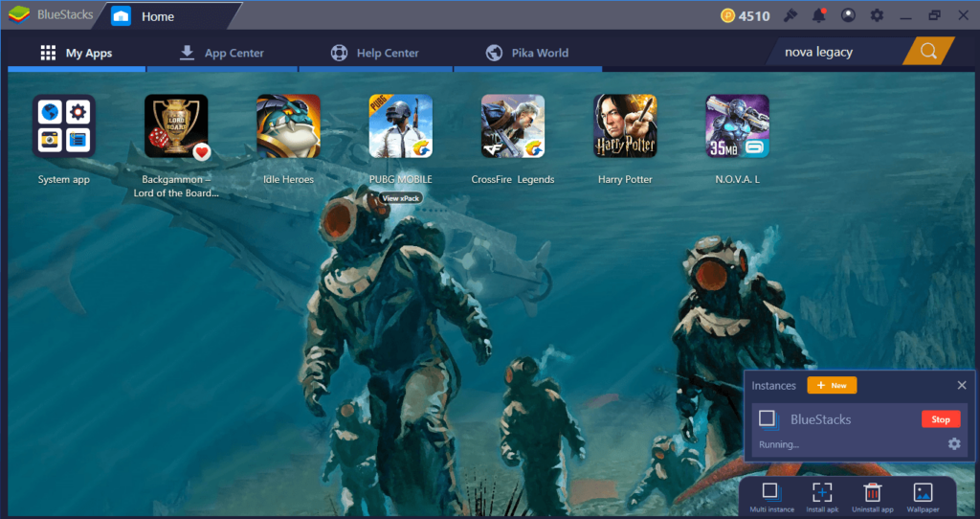Viewport: 980px width, 519px height.
Task: Open the Harry Potter game
Action: coord(625,126)
